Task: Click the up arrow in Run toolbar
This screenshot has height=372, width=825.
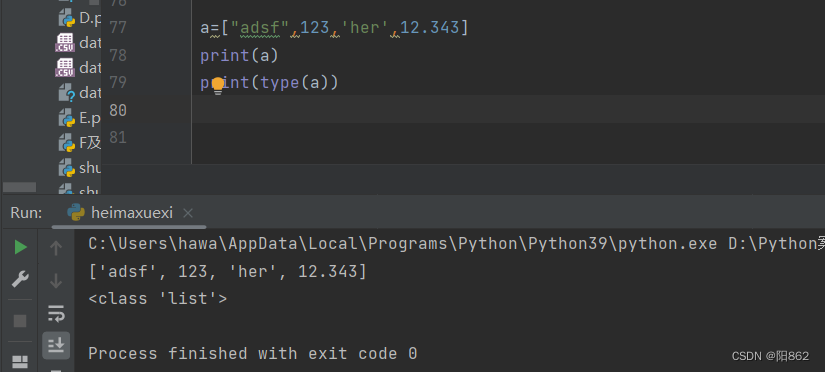Action: point(56,247)
